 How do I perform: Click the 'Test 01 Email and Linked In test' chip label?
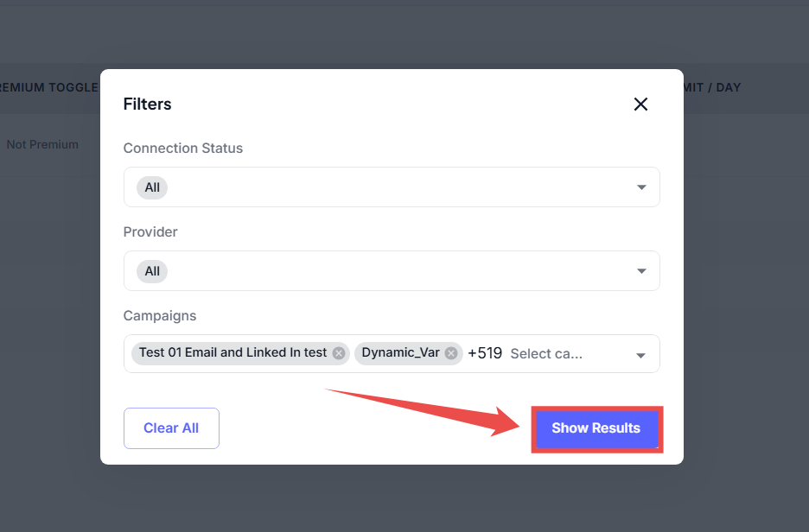click(233, 353)
